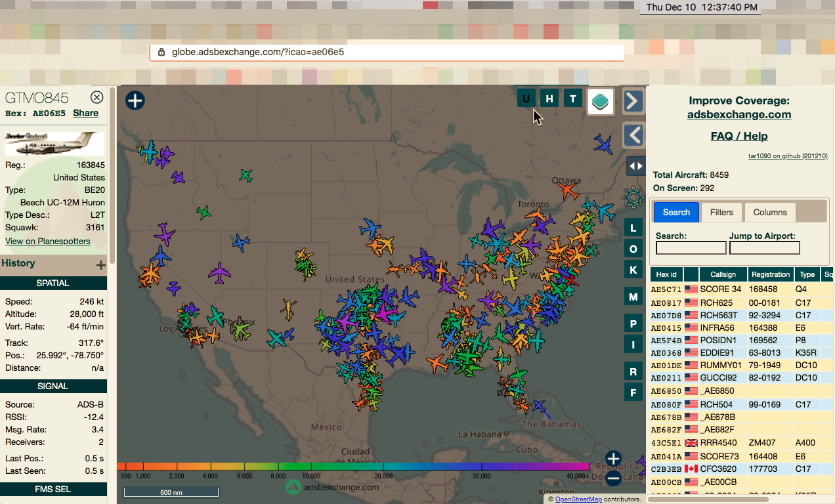Click the R map button
Image resolution: width=835 pixels, height=504 pixels.
click(x=633, y=372)
